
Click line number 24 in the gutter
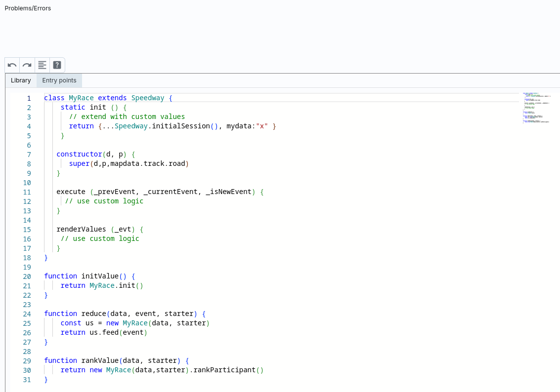[x=27, y=314]
